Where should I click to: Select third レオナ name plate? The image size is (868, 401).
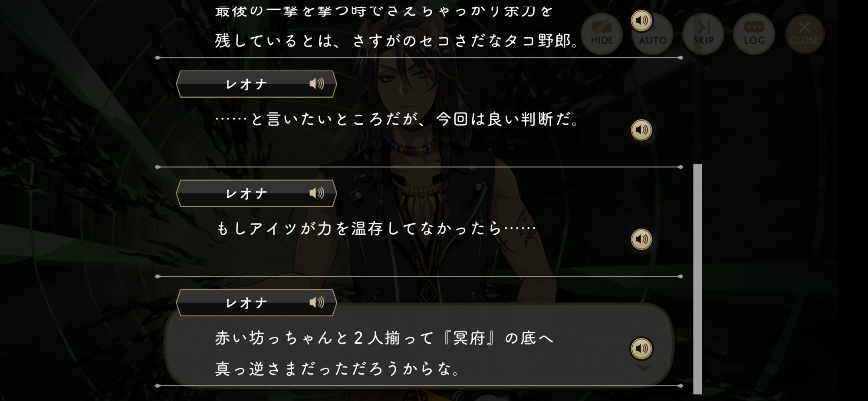pyautogui.click(x=256, y=302)
